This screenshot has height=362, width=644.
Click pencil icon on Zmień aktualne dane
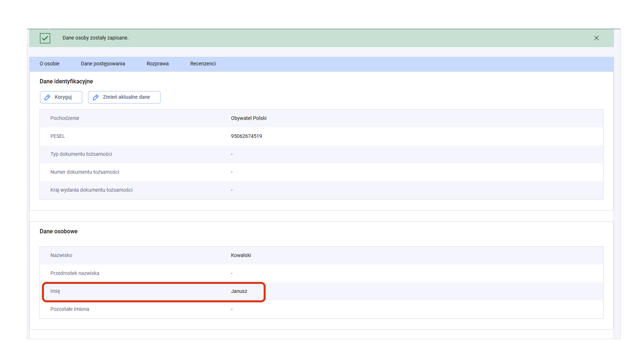(x=96, y=97)
